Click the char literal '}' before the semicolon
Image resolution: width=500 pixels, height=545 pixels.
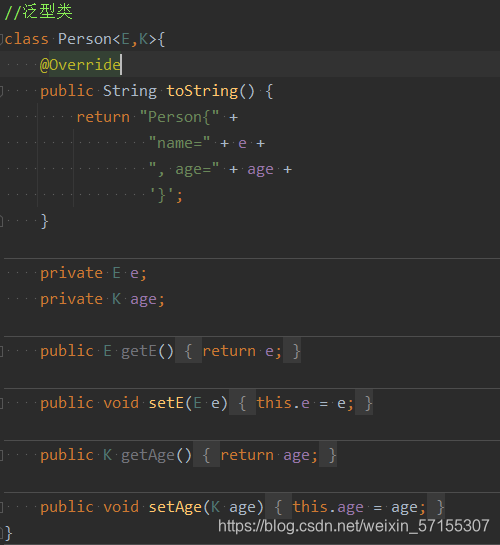[162, 195]
